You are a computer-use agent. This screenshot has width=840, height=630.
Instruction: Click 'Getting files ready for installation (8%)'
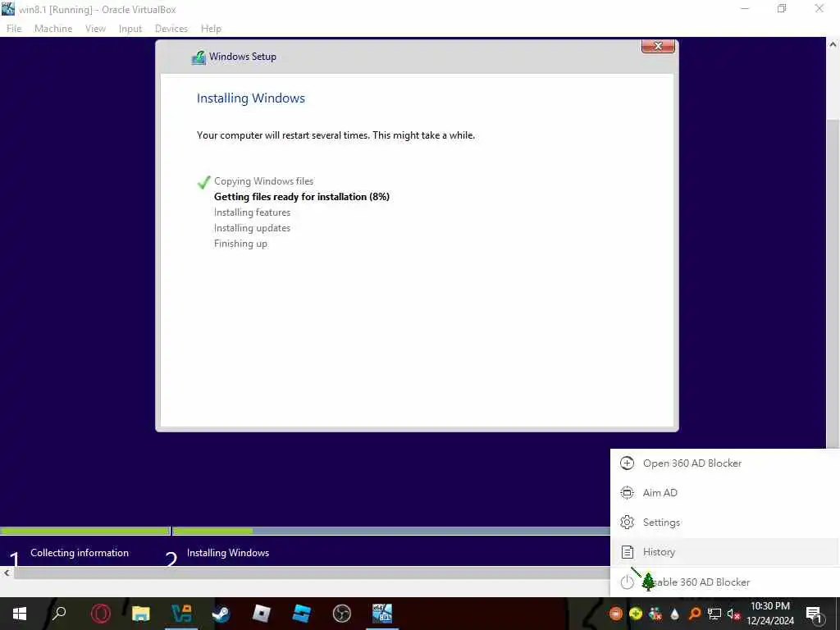pyautogui.click(x=302, y=197)
